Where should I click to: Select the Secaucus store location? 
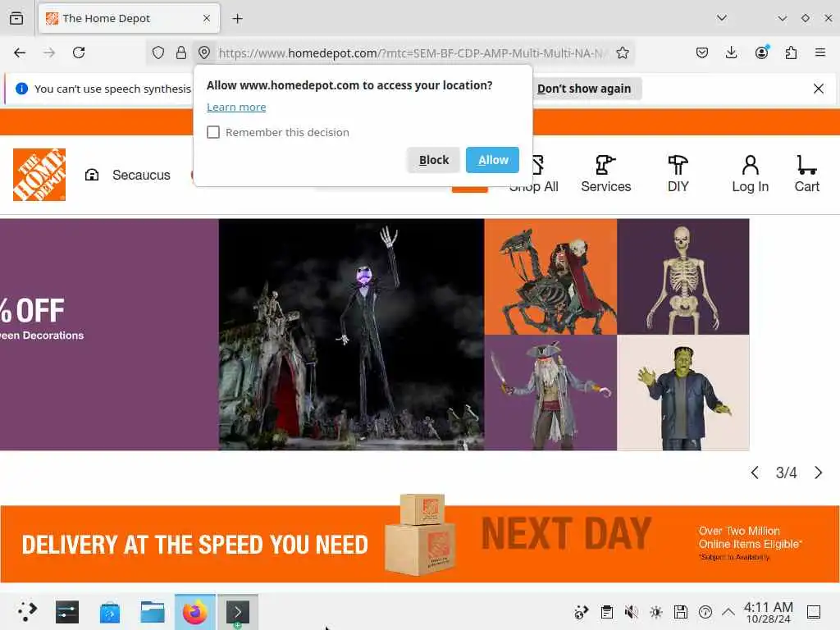tap(127, 176)
